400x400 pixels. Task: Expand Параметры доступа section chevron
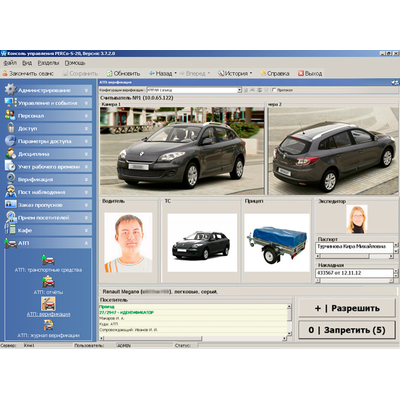point(86,141)
